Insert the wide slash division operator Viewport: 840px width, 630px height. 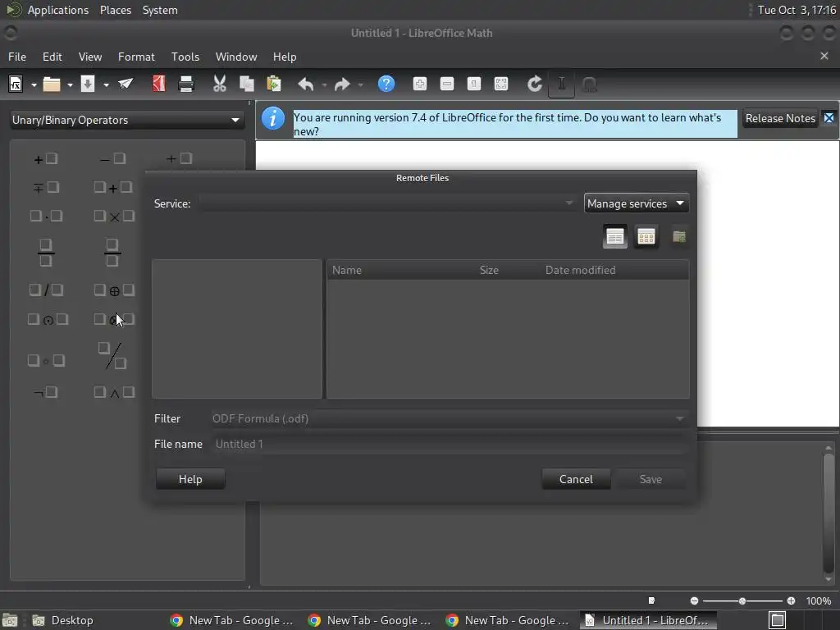click(x=112, y=356)
